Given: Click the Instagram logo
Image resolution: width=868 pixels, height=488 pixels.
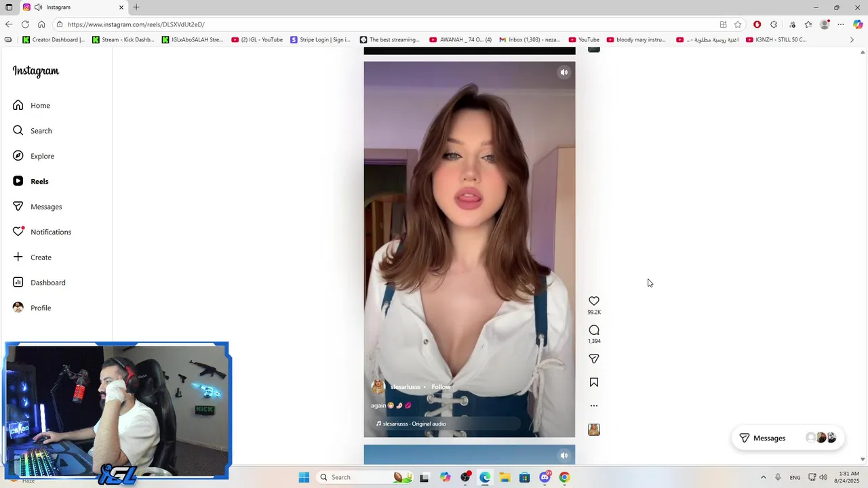Looking at the screenshot, I should 35,71.
